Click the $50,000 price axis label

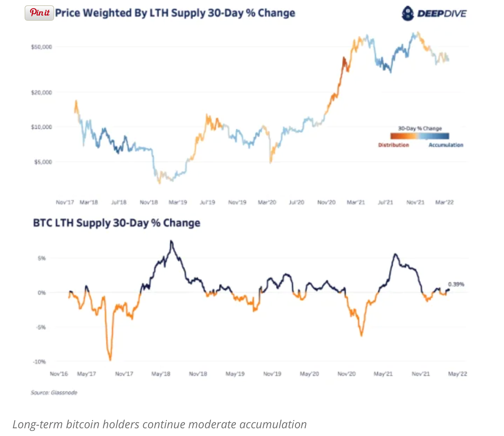tap(41, 47)
